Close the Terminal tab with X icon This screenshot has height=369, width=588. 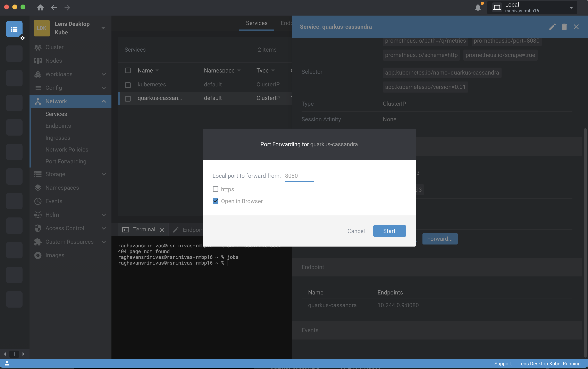(x=162, y=230)
